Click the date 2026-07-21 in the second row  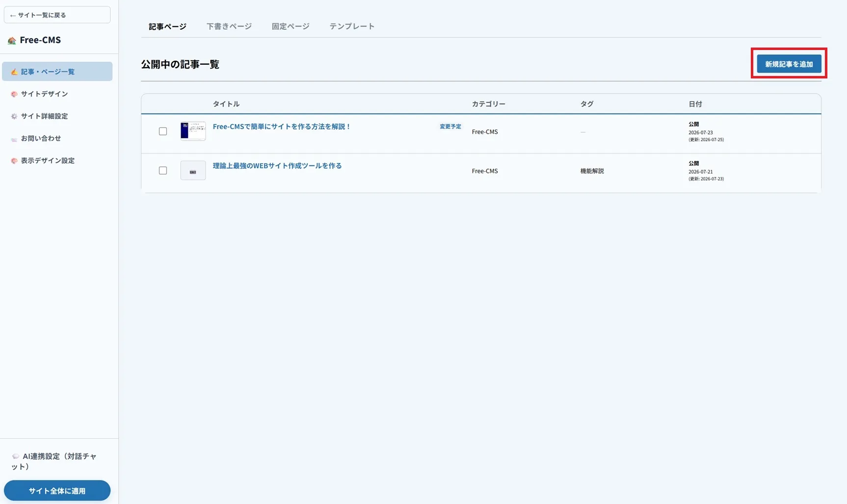(701, 172)
